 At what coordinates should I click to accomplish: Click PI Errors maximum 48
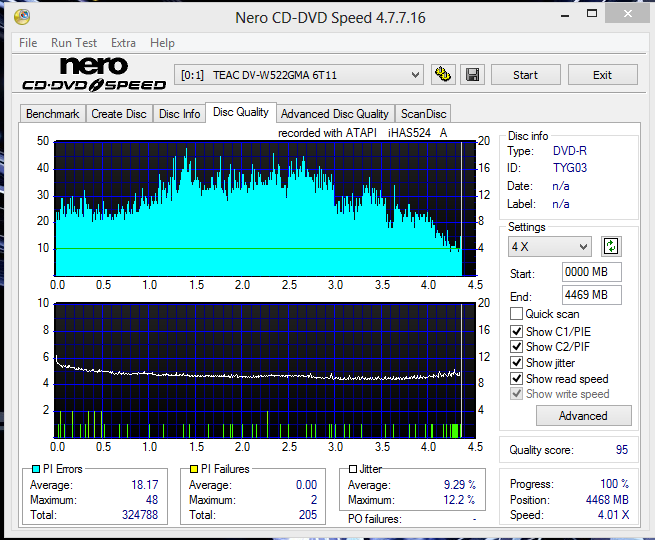(x=152, y=499)
